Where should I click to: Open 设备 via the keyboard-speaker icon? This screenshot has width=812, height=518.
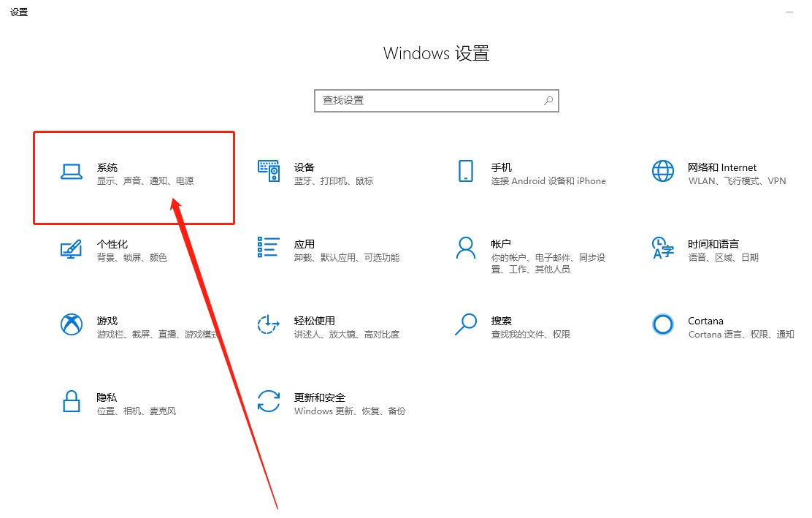click(x=269, y=172)
